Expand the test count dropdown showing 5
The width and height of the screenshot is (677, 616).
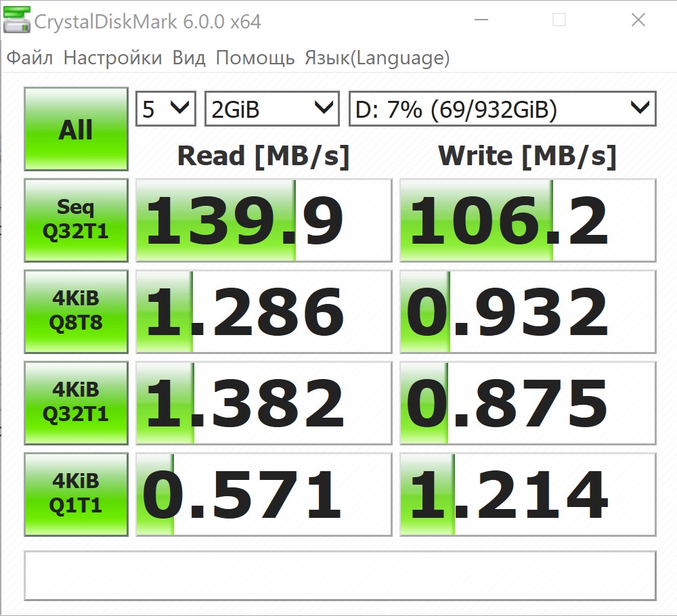(x=166, y=109)
